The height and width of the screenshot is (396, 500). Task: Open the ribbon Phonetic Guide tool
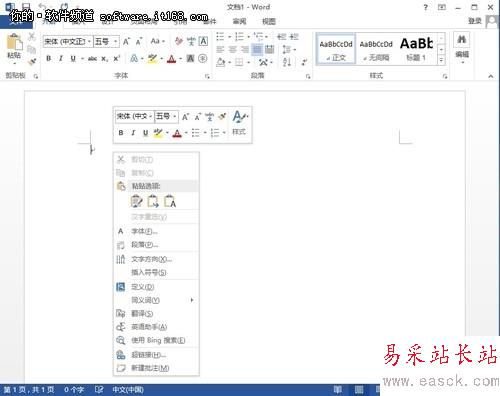[x=191, y=41]
